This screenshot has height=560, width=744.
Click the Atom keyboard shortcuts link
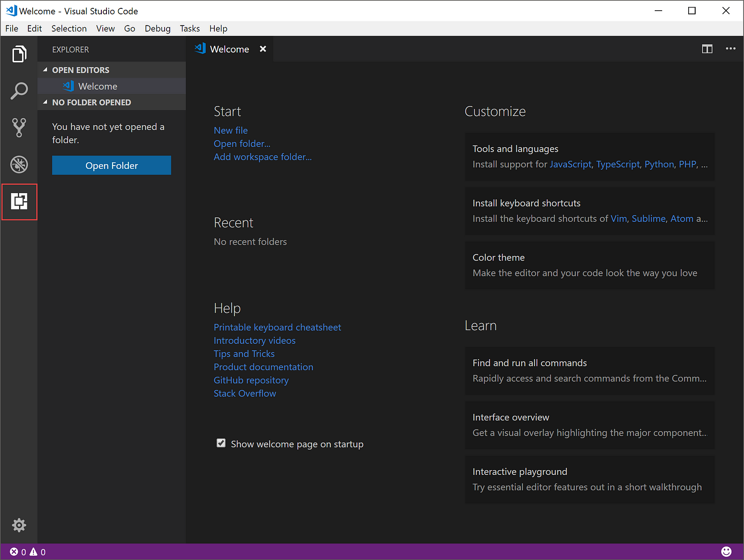click(x=682, y=219)
